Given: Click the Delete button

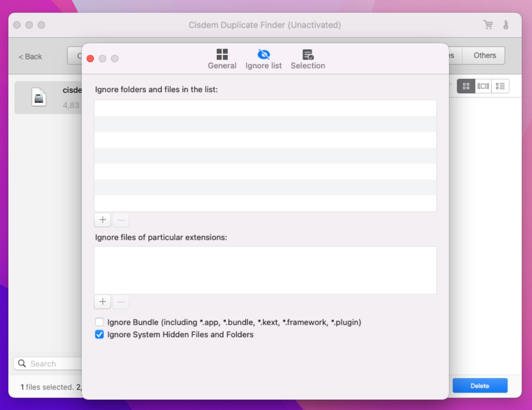Looking at the screenshot, I should pos(480,386).
